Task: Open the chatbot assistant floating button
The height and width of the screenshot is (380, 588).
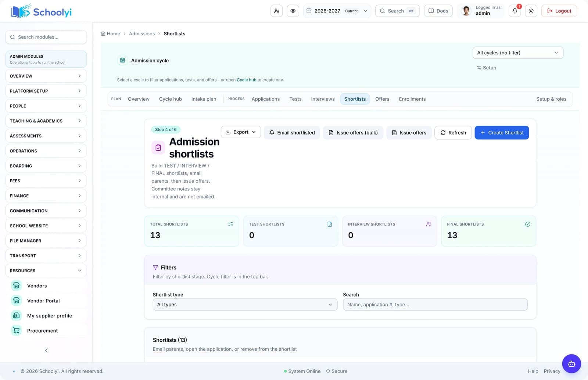Action: click(x=571, y=364)
